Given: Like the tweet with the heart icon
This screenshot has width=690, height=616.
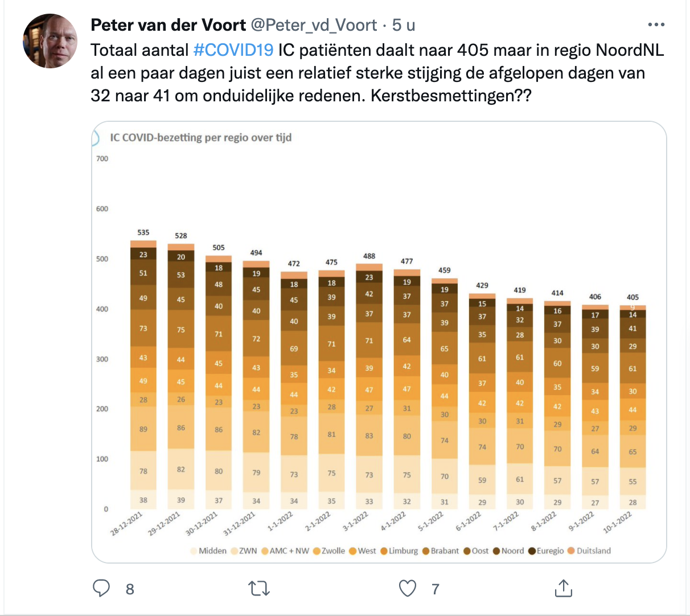Looking at the screenshot, I should [x=408, y=588].
